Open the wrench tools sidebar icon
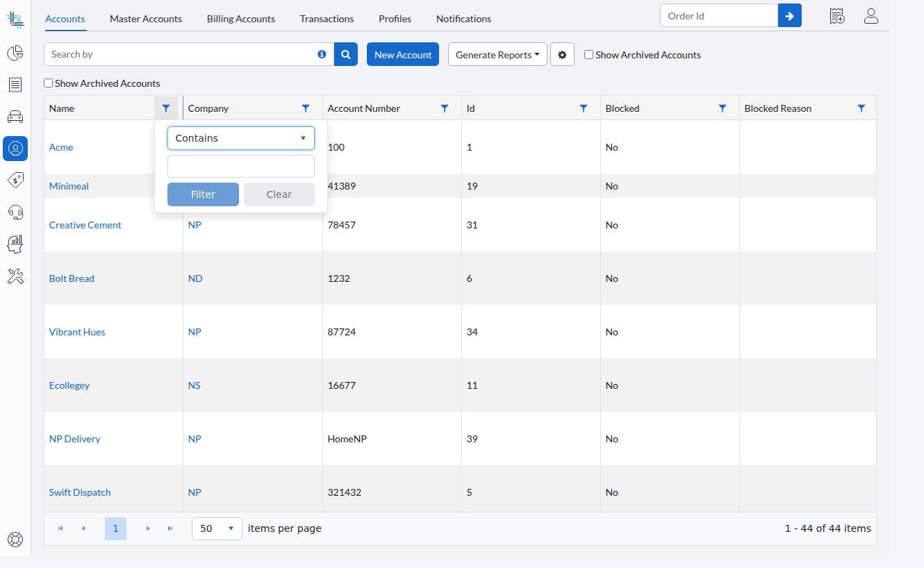The height and width of the screenshot is (568, 924). [15, 276]
